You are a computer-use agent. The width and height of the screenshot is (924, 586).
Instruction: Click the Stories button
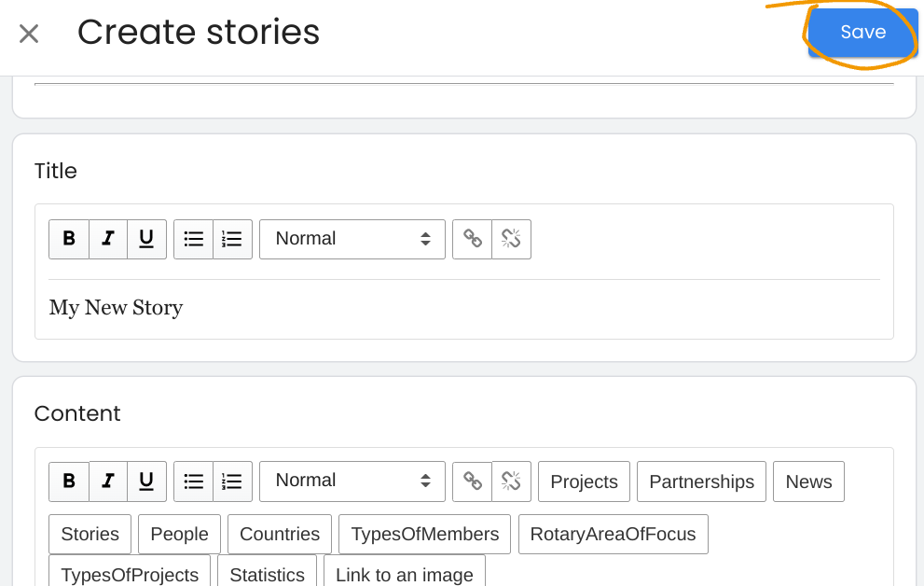[90, 534]
